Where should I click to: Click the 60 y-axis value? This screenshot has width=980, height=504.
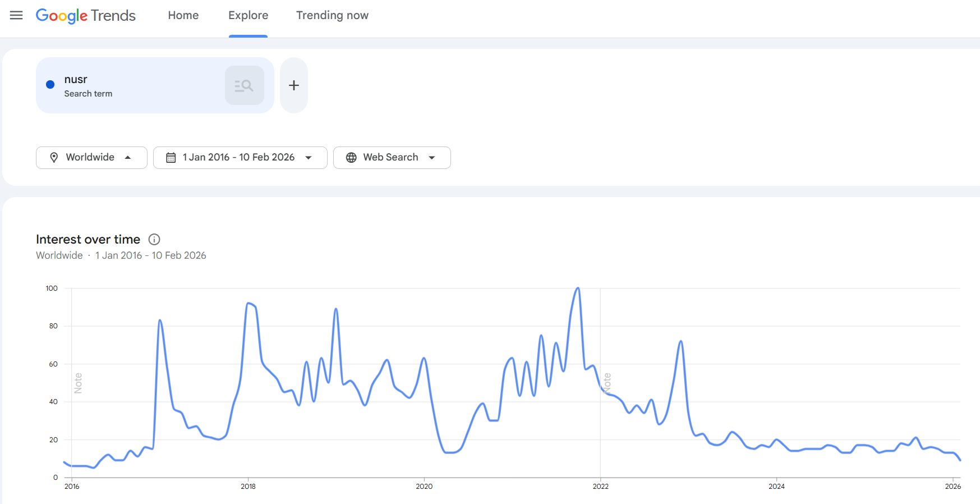[x=53, y=364]
